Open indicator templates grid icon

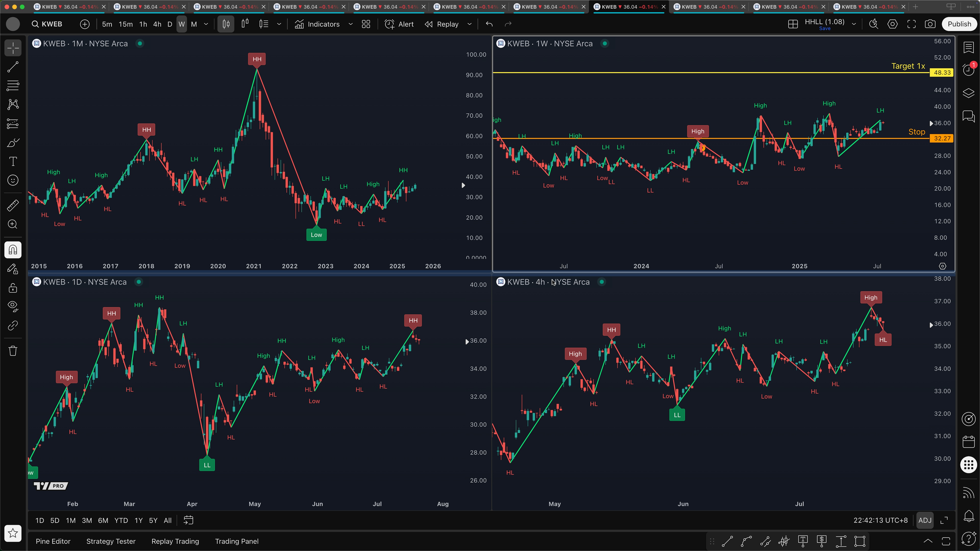pyautogui.click(x=366, y=24)
